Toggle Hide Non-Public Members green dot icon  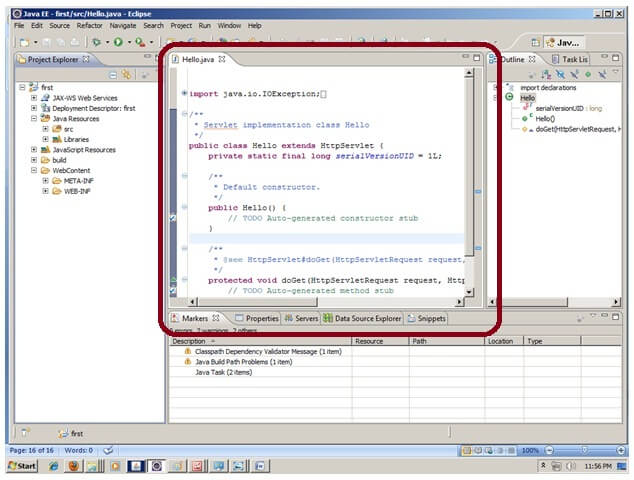pos(588,74)
